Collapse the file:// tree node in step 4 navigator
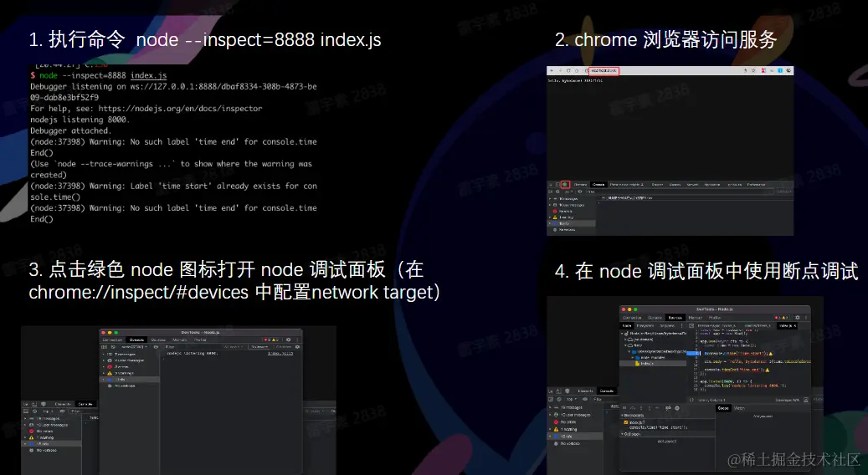 [625, 345]
